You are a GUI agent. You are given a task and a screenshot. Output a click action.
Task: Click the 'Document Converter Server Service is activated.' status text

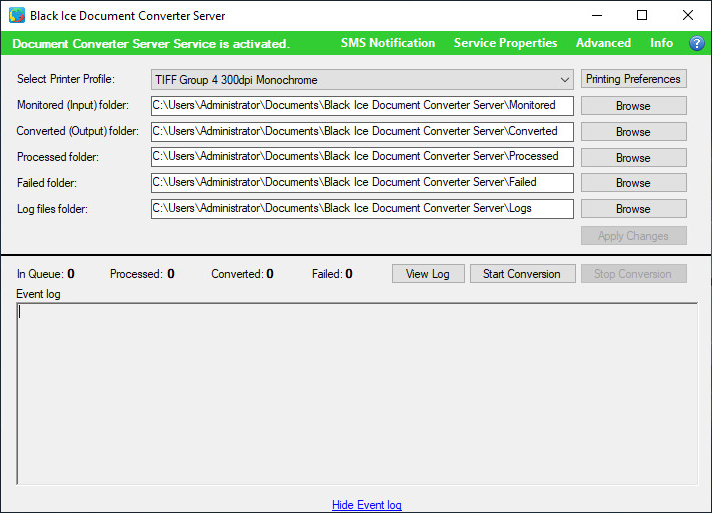(x=151, y=44)
